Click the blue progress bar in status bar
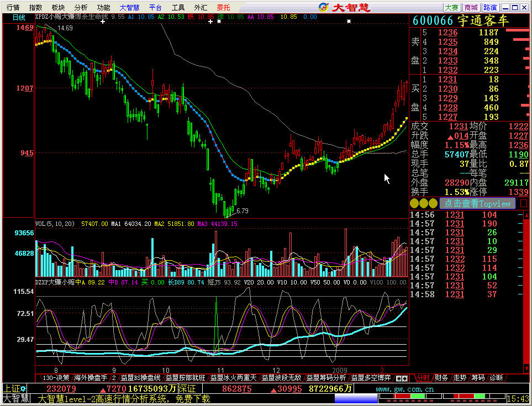The width and height of the screenshot is (532, 406). [356, 398]
